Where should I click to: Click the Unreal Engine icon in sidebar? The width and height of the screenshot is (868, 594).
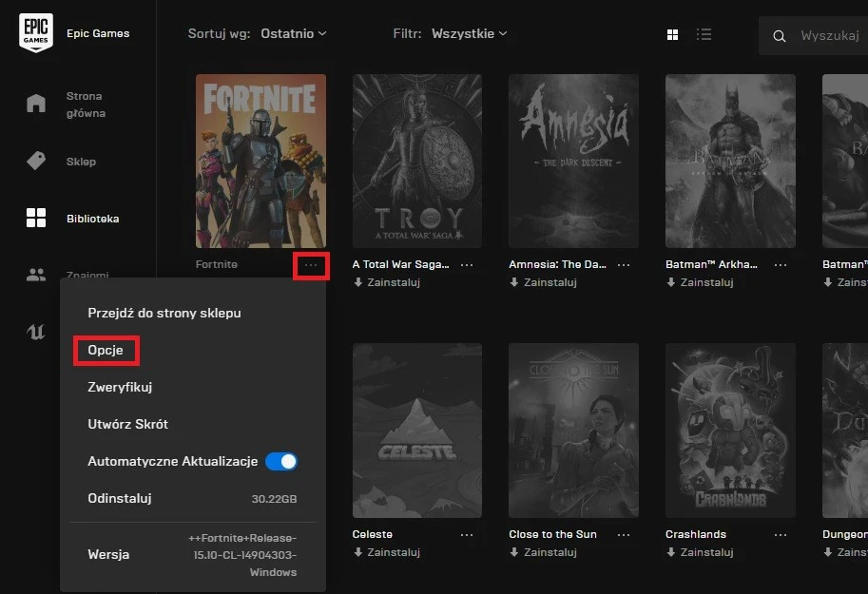pos(36,332)
